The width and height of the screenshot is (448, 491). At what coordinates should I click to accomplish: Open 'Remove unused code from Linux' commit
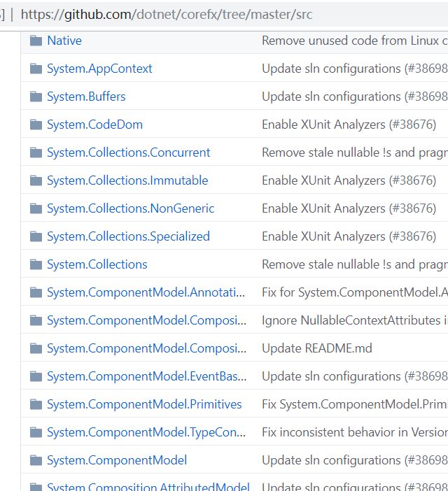point(354,41)
